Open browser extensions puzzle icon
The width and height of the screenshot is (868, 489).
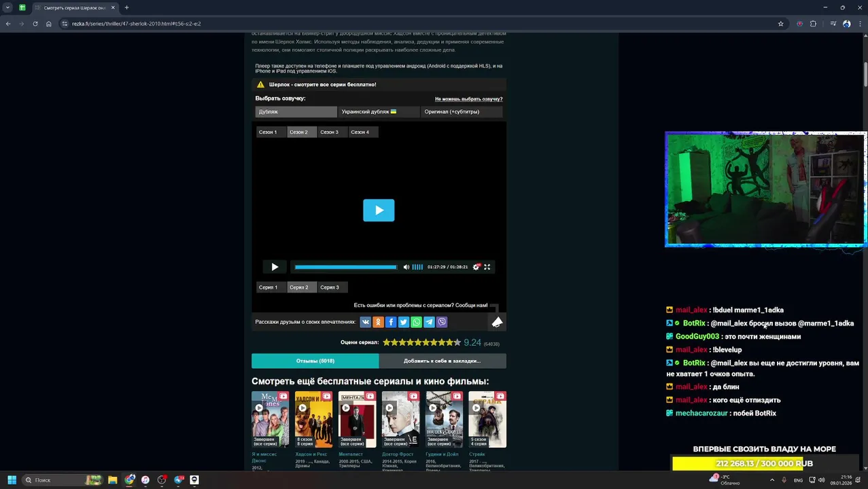click(x=813, y=24)
